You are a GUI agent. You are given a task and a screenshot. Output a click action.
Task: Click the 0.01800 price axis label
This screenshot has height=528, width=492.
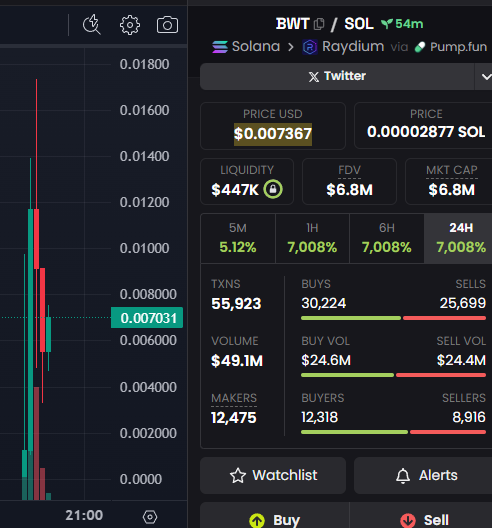(144, 64)
